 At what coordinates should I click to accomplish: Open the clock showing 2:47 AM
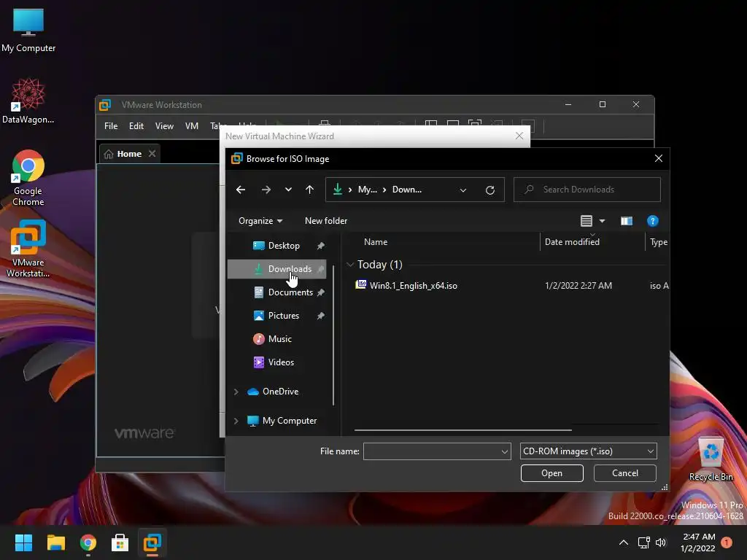[x=698, y=542]
